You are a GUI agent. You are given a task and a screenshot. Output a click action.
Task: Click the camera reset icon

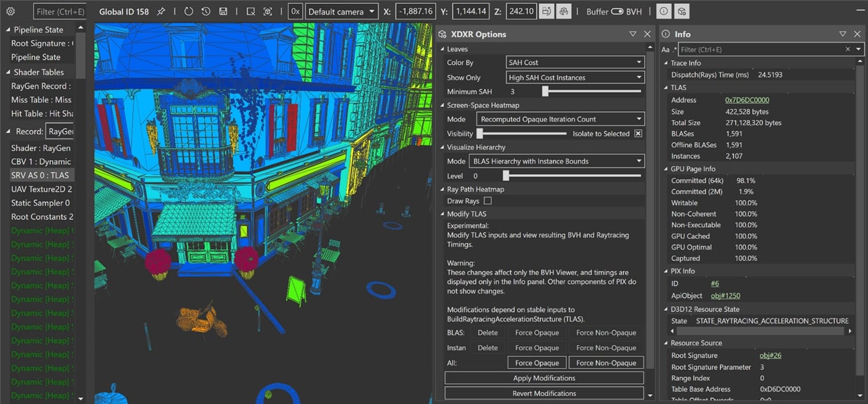point(563,11)
